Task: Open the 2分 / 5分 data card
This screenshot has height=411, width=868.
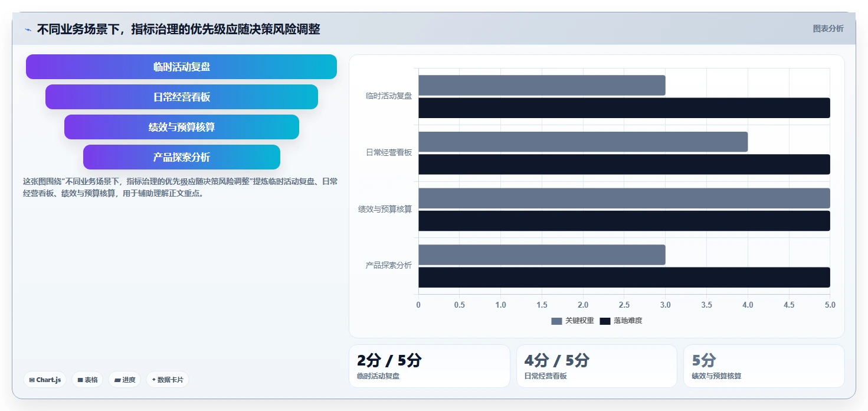Action: click(x=429, y=366)
